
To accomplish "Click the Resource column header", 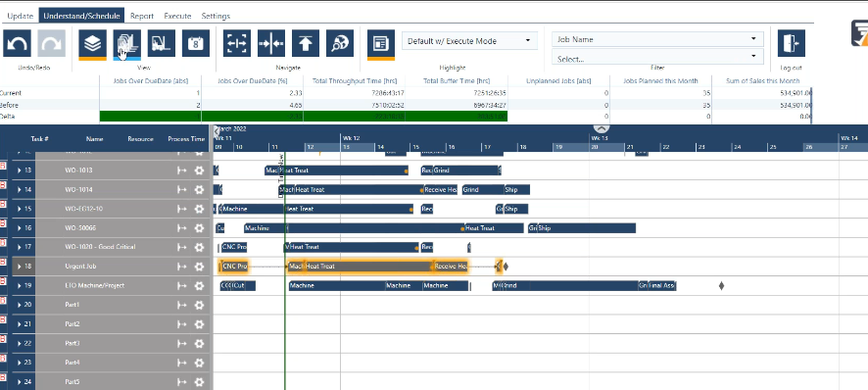I will pyautogui.click(x=141, y=139).
